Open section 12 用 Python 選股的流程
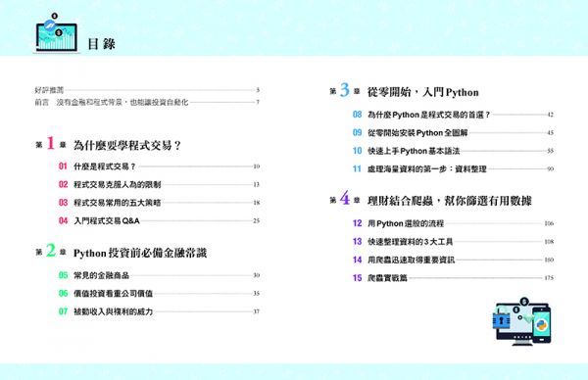The image size is (588, 380). pos(453,223)
